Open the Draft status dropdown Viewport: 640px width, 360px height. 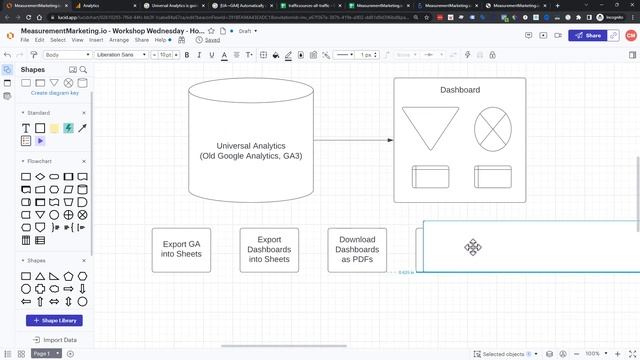(x=248, y=31)
